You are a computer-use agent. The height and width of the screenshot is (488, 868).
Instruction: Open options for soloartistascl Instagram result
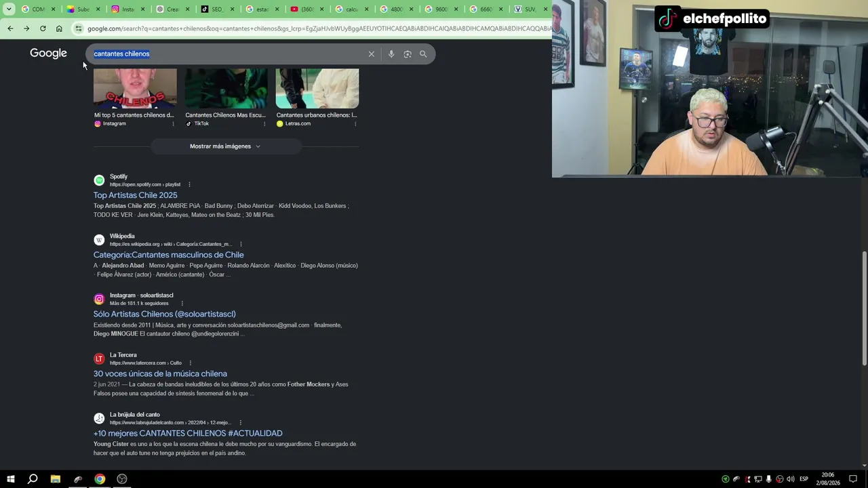182,303
